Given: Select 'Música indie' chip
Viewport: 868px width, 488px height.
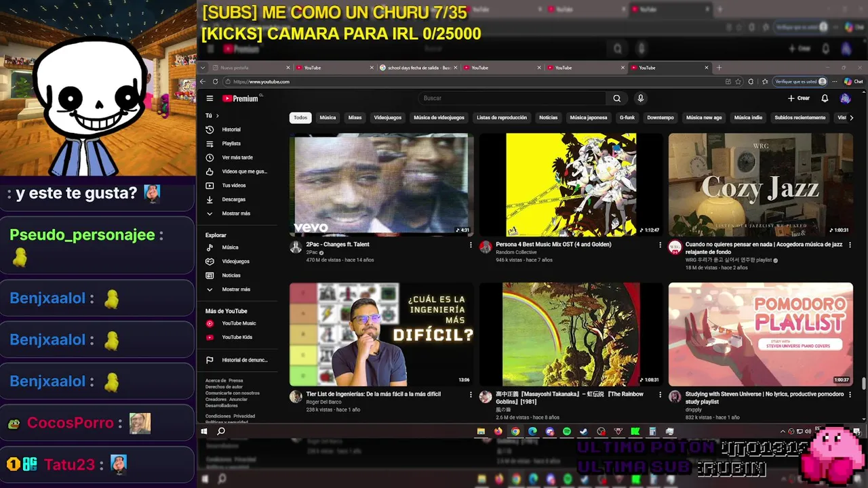Looking at the screenshot, I should click(748, 117).
